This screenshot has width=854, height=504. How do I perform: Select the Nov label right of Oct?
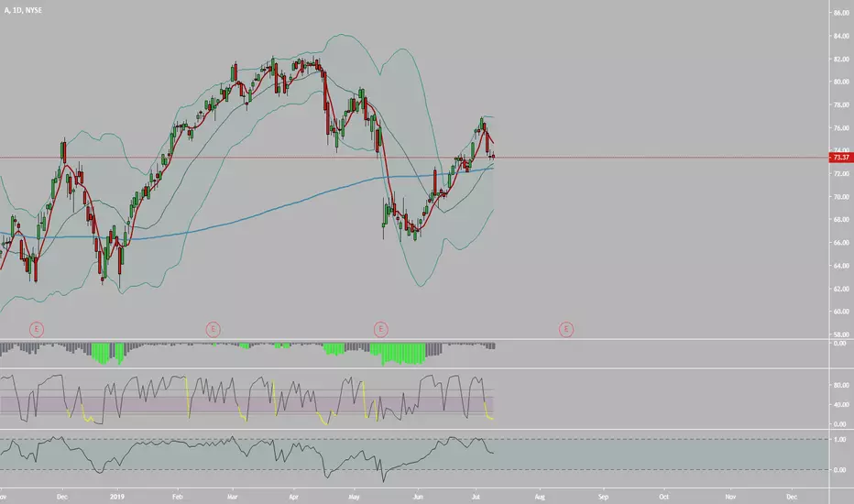[x=730, y=497]
